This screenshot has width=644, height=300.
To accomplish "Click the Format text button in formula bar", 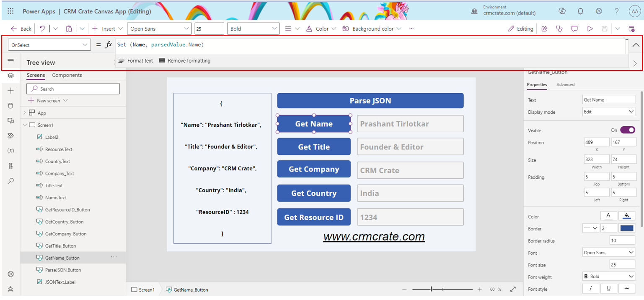I will click(x=136, y=60).
